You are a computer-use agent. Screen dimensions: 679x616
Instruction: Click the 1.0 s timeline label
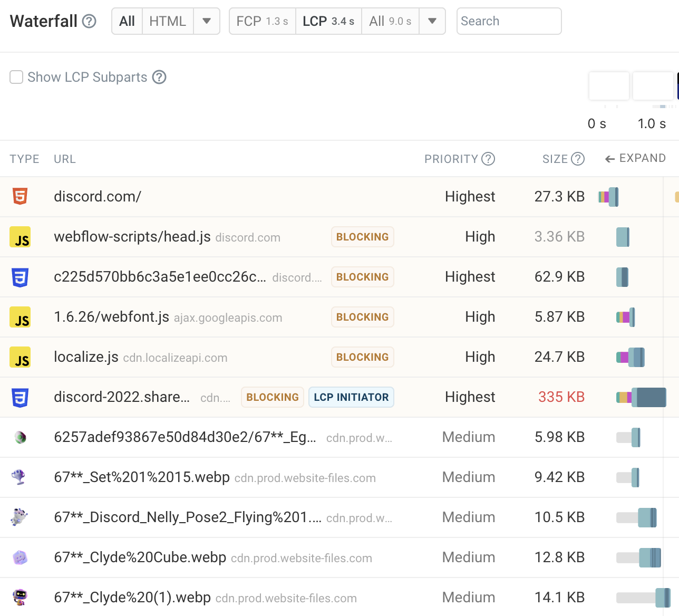(652, 124)
